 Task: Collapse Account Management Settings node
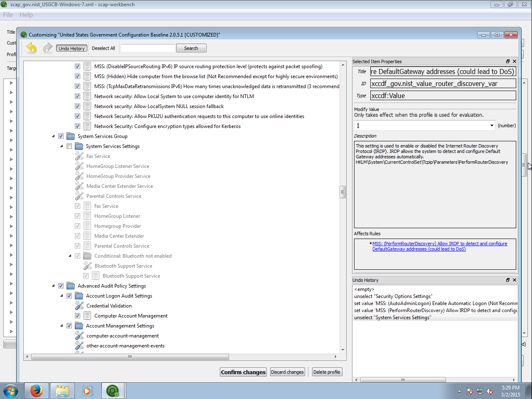point(62,326)
